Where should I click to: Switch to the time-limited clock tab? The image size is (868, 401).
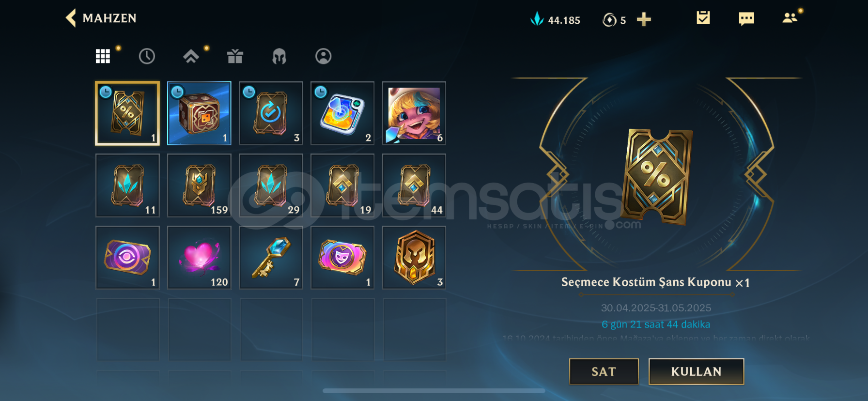click(147, 56)
